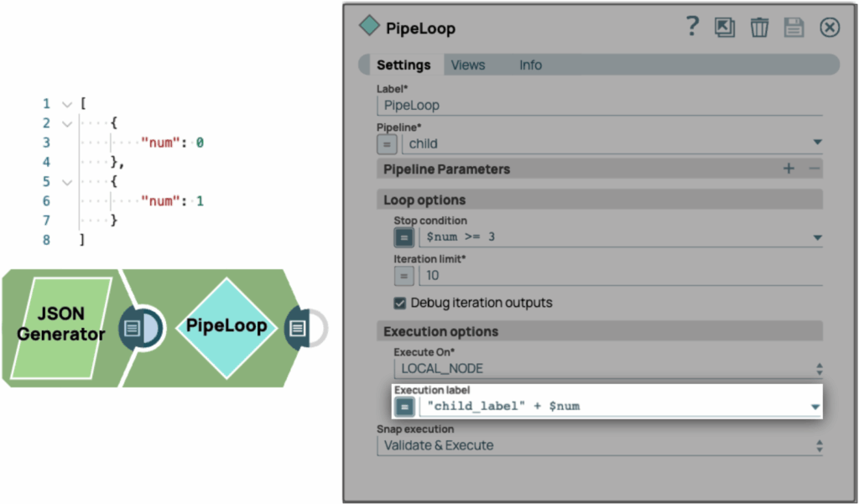Toggle expression button for Pipeline field

388,143
